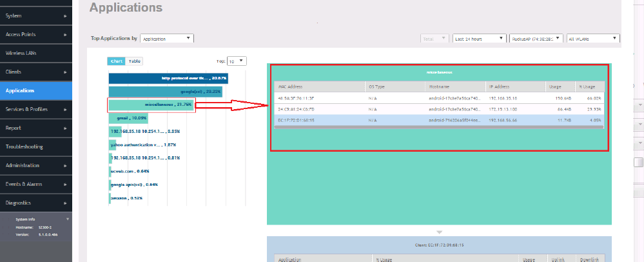
Task: Collapse the System Info panel arrow
Action: tap(68, 219)
